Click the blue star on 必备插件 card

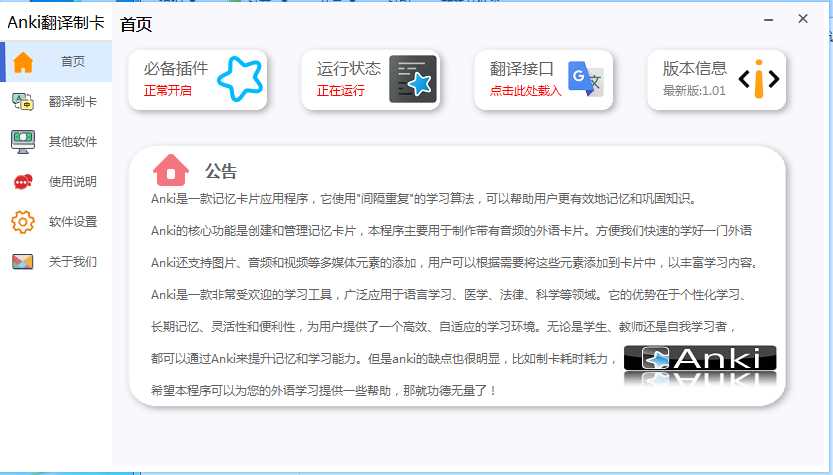[x=240, y=79]
